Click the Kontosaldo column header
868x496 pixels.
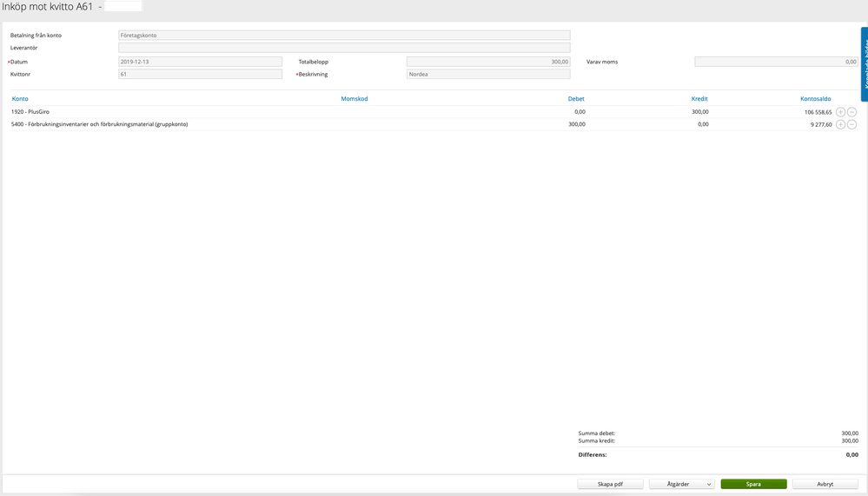(815, 99)
